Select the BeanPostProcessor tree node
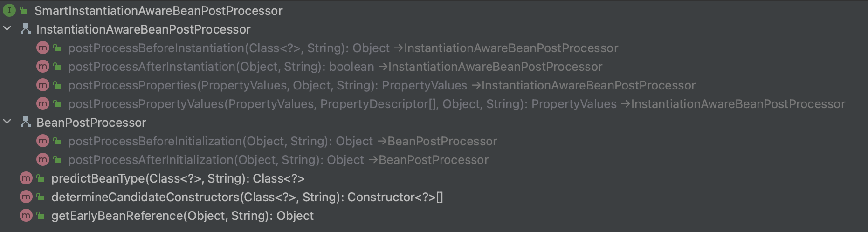This screenshot has height=232, width=868. (x=91, y=123)
